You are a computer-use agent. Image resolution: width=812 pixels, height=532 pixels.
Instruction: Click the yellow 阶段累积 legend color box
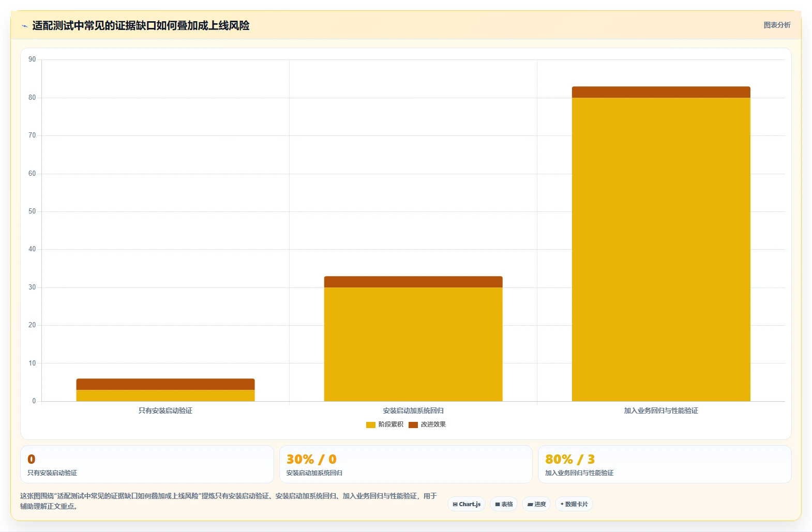(x=371, y=425)
